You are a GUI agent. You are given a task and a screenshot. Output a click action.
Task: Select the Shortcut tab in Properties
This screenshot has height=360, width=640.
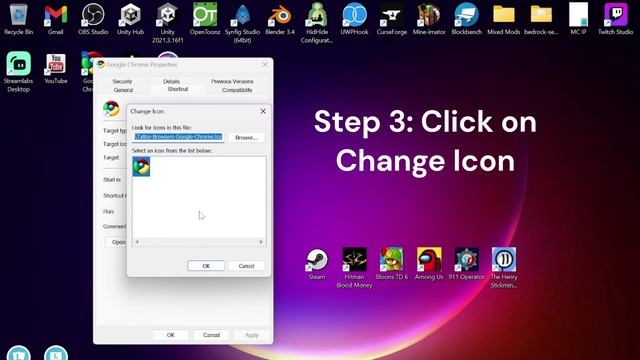[178, 89]
